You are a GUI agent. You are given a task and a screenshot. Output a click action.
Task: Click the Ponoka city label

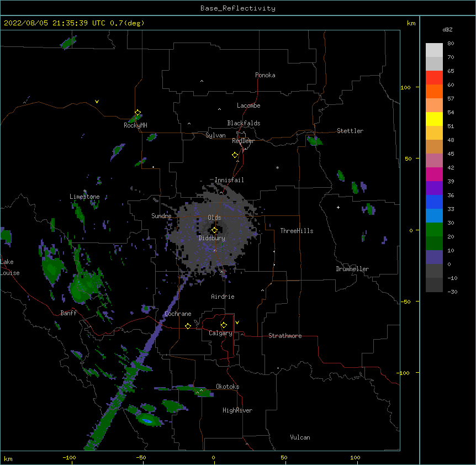[x=265, y=75]
